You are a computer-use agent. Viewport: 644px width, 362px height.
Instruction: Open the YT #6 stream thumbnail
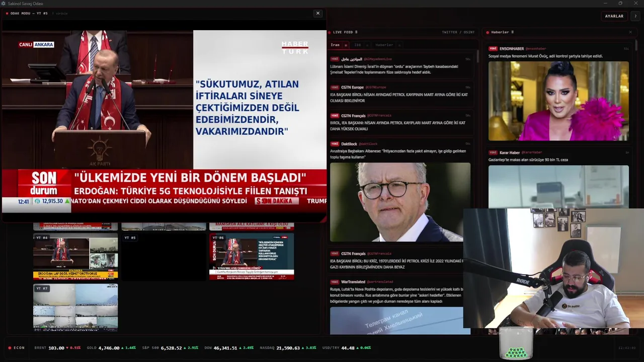(x=252, y=256)
